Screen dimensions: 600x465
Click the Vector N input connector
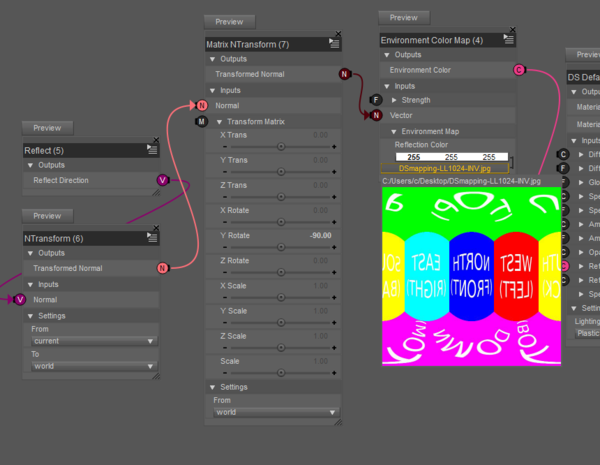[x=376, y=115]
